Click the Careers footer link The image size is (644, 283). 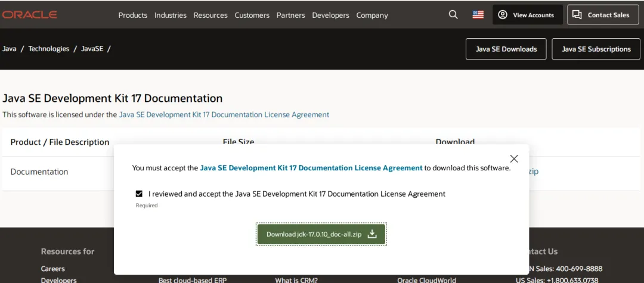(x=52, y=269)
